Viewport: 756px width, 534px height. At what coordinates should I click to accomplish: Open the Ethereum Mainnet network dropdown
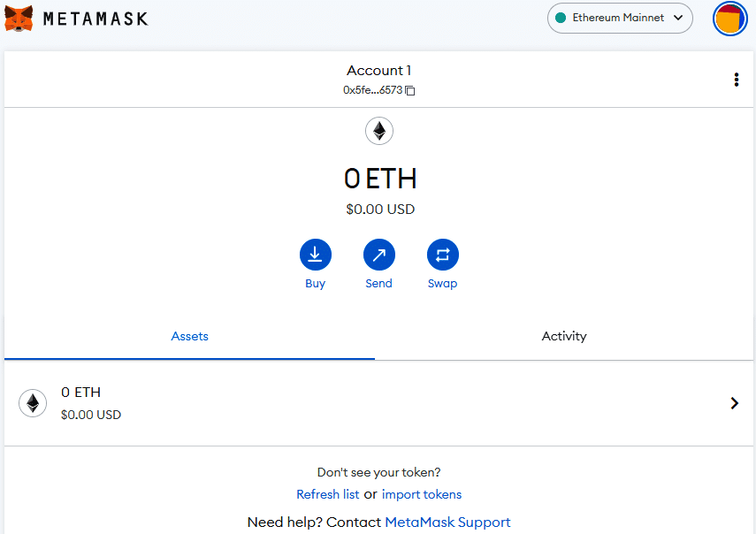(x=619, y=18)
